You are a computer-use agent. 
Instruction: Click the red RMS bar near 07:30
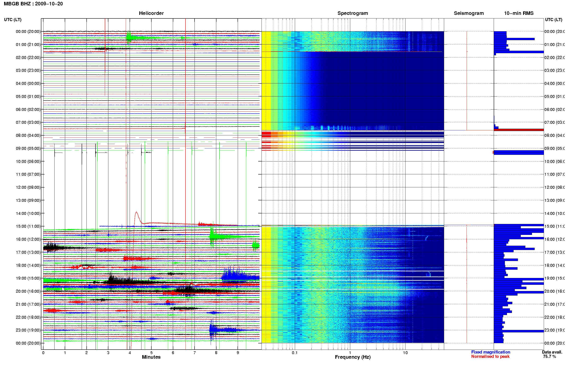click(519, 130)
